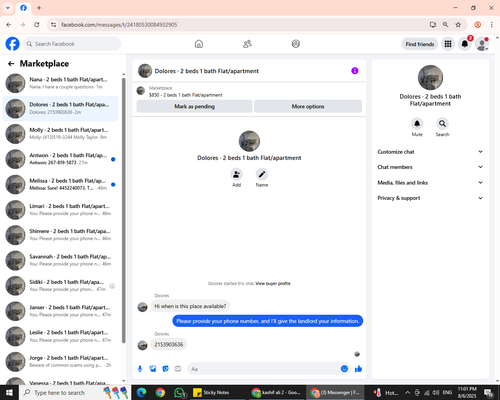The image size is (500, 400).
Task: Go back from Marketplace with the arrow
Action: tap(11, 63)
